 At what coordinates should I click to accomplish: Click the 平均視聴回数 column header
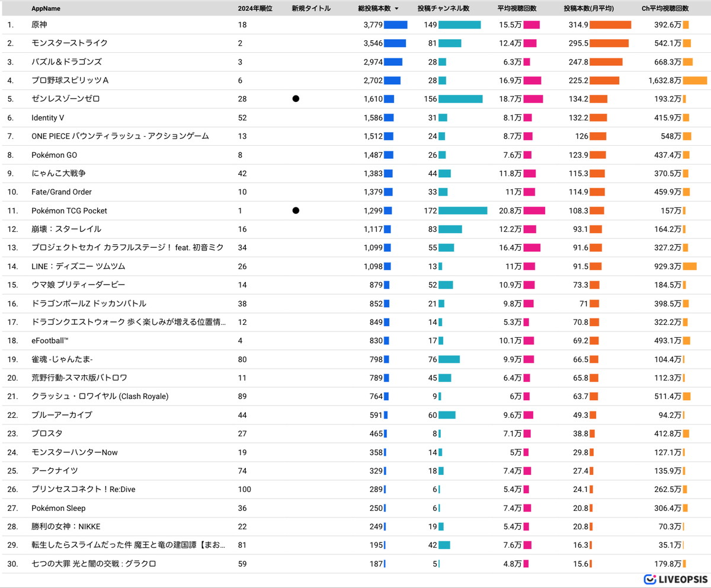point(517,9)
